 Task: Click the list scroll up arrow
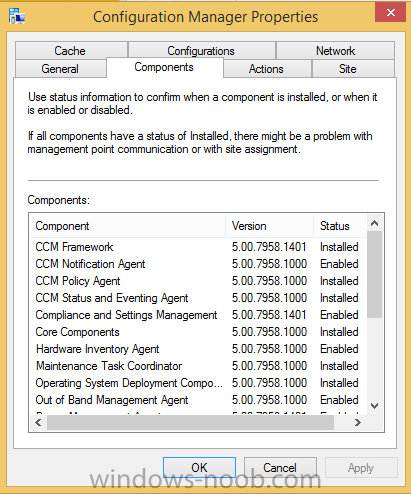click(x=375, y=223)
